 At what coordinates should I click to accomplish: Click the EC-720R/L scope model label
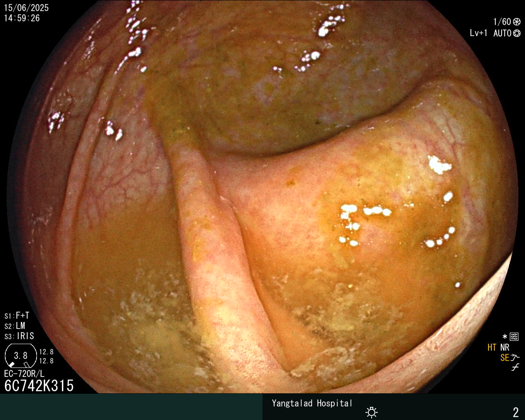pyautogui.click(x=24, y=374)
